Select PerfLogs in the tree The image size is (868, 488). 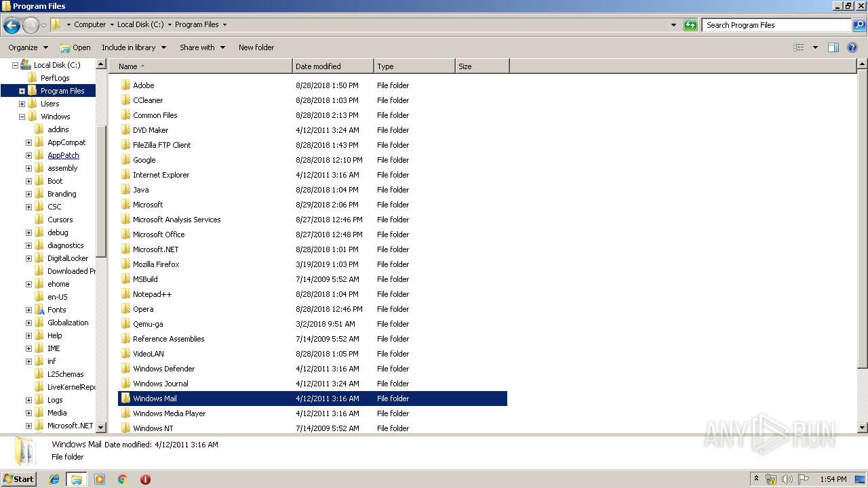(x=55, y=78)
